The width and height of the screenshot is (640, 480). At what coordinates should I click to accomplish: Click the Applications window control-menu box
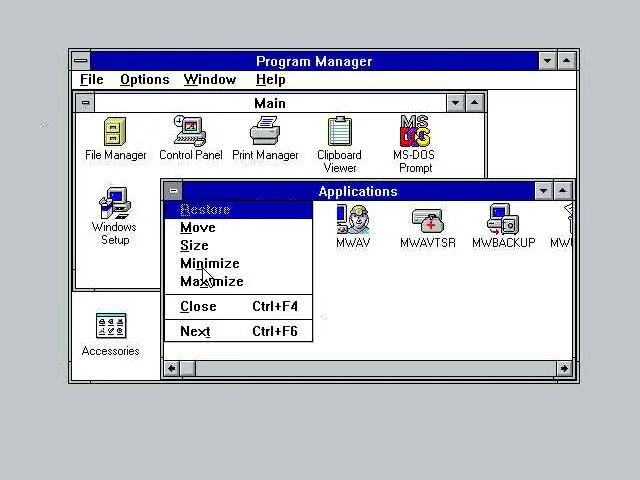coord(173,191)
